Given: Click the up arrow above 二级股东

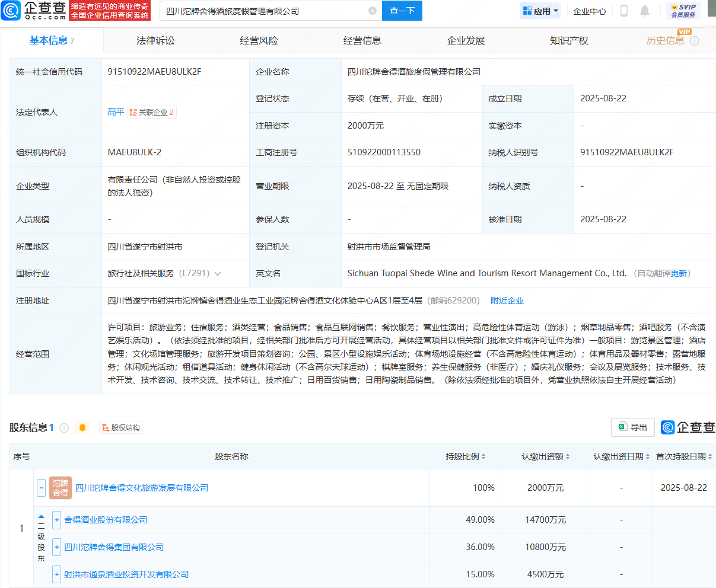Looking at the screenshot, I should (42, 517).
